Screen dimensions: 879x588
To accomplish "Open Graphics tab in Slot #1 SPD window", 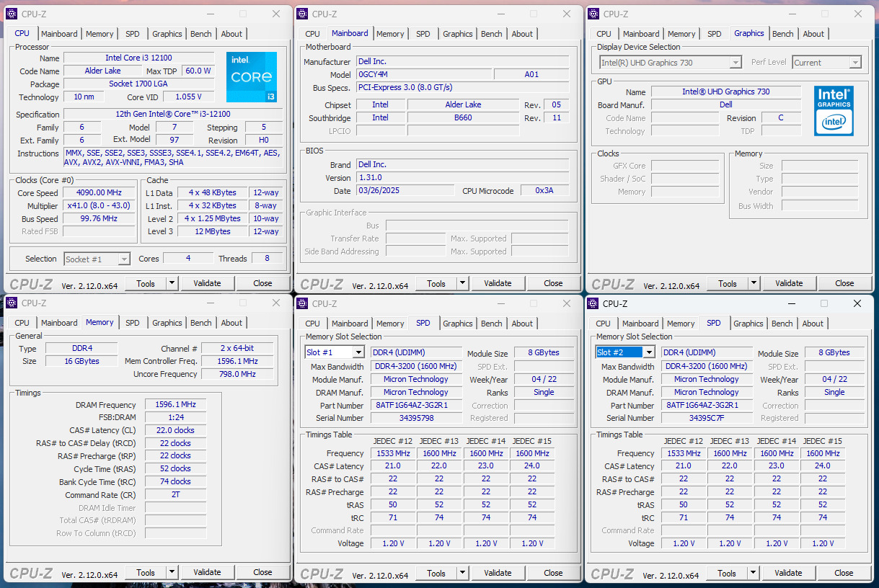I will 458,324.
